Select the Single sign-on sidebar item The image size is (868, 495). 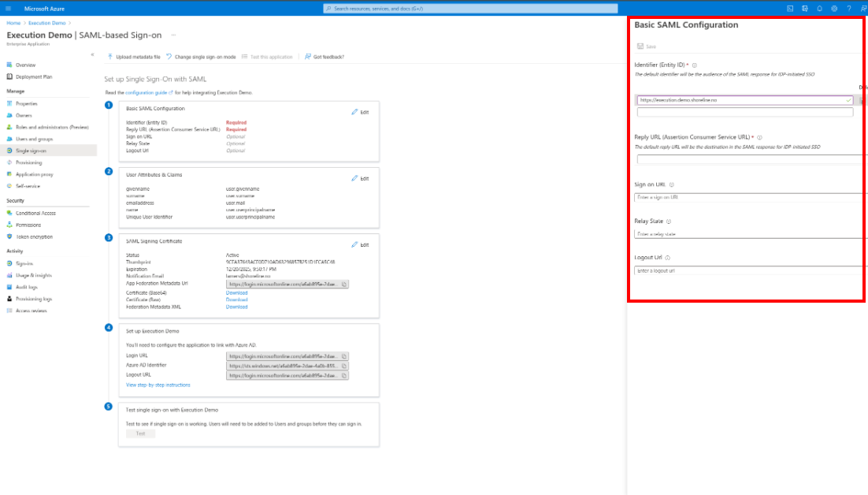(48, 151)
